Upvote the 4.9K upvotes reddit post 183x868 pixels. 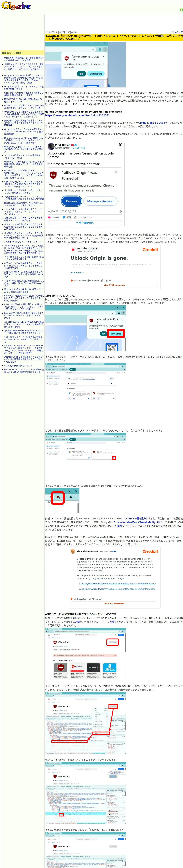tap(72, 280)
